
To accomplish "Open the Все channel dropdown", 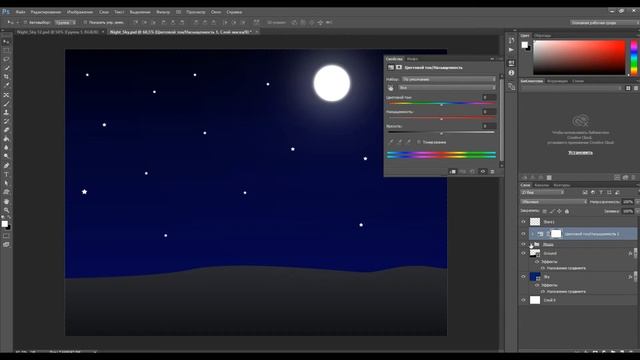I will 447,88.
